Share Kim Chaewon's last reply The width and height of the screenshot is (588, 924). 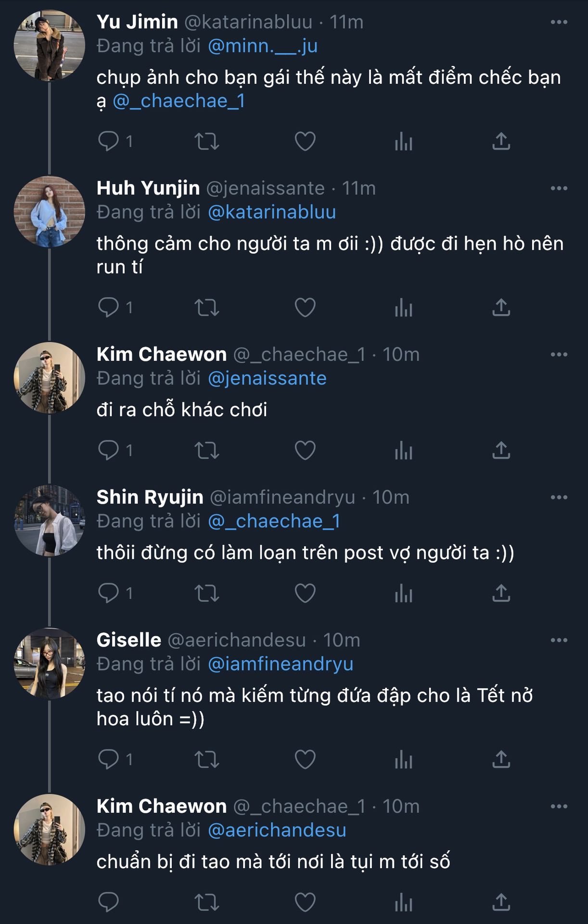501,902
